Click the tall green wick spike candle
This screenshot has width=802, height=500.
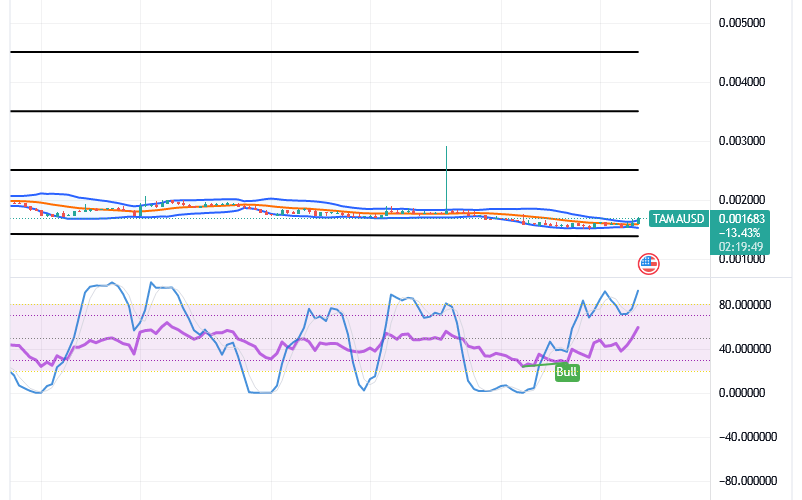point(447,179)
